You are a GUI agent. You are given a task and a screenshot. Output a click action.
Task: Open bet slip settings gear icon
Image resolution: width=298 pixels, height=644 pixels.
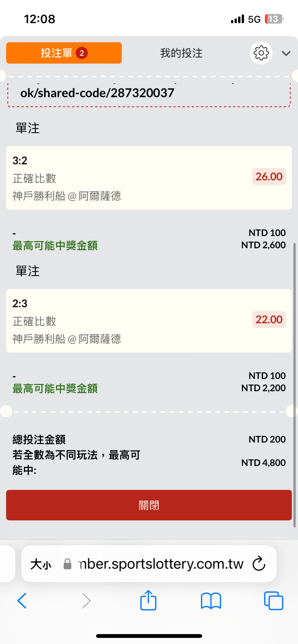(x=261, y=53)
